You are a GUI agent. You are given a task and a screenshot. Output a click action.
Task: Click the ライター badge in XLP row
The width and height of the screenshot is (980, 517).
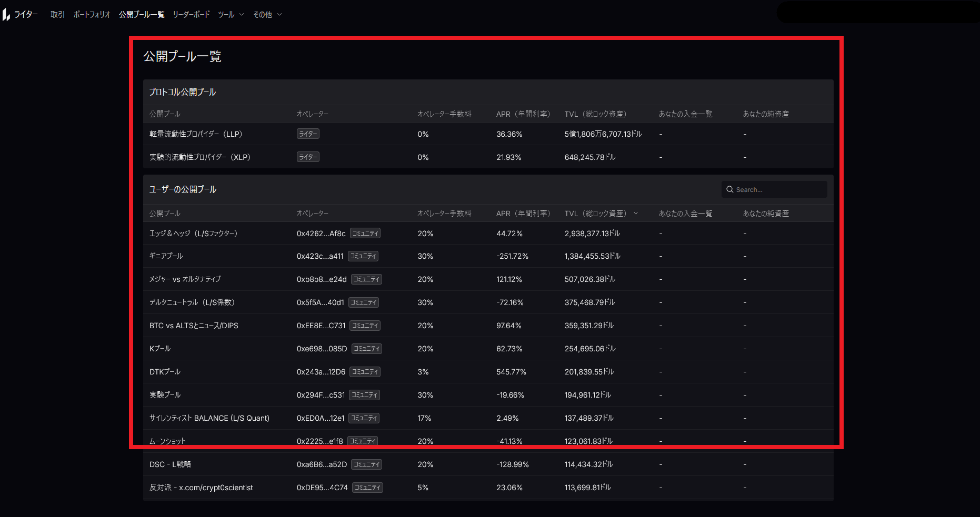[x=308, y=157]
